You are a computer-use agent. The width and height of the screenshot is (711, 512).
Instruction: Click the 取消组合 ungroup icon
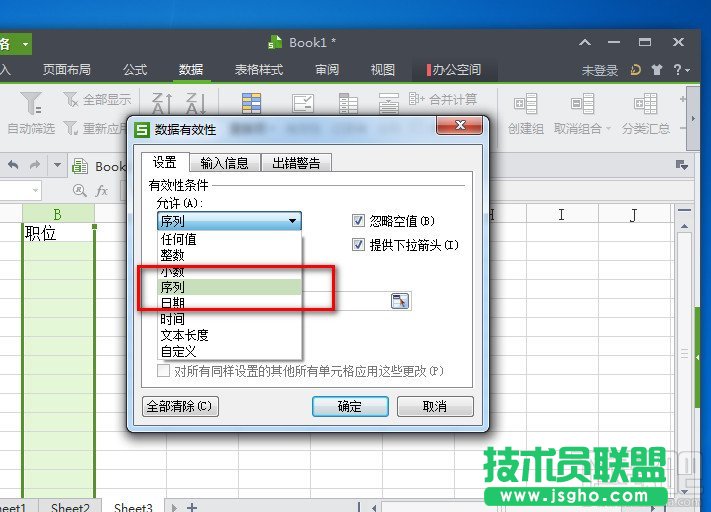(582, 103)
